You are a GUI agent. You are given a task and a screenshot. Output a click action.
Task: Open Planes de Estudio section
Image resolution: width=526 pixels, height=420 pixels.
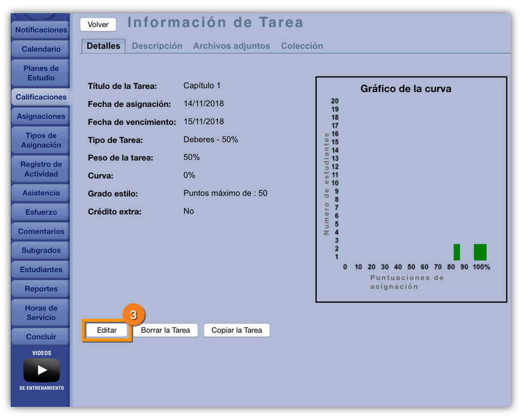tap(41, 73)
